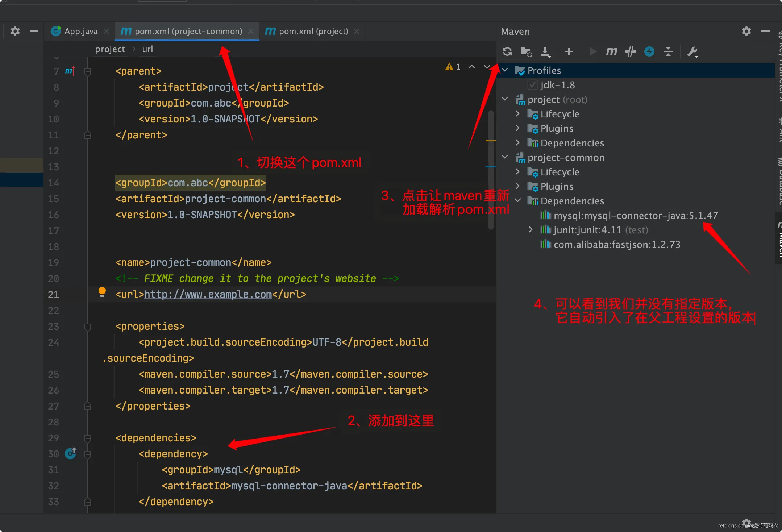Open Maven settings wrench icon
This screenshot has height=532, width=782.
point(692,51)
